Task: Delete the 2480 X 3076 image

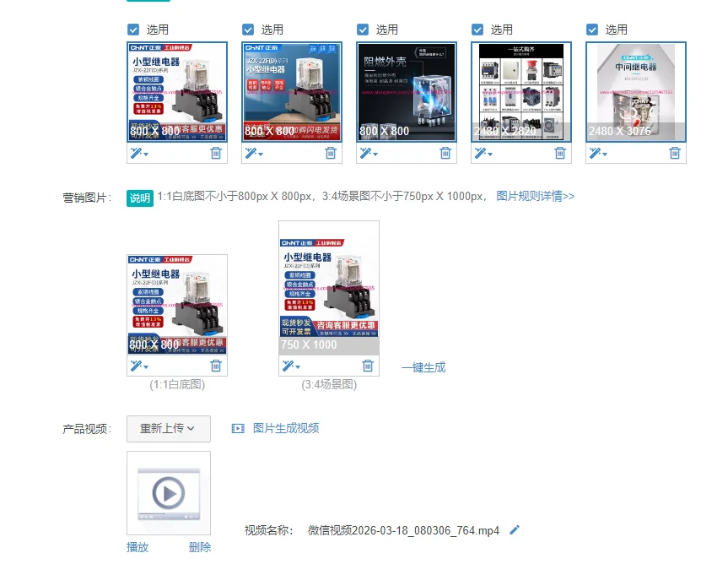Action: 675,153
